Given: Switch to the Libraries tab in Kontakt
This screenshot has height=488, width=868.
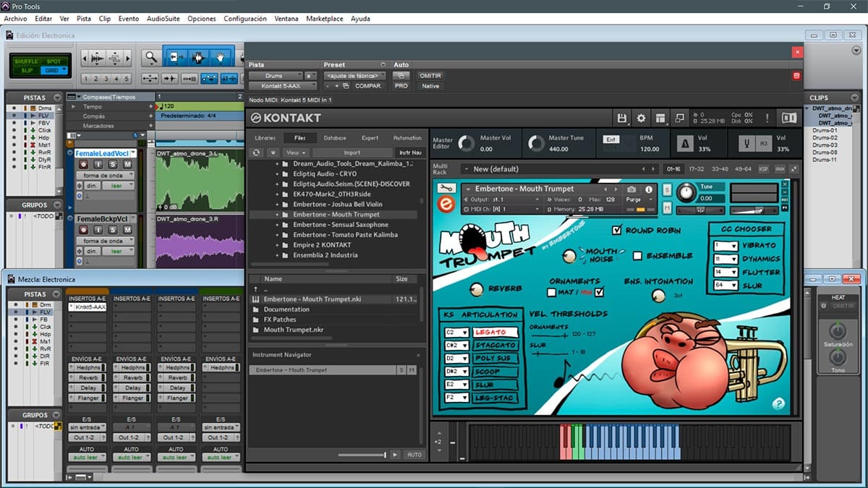Looking at the screenshot, I should point(265,138).
